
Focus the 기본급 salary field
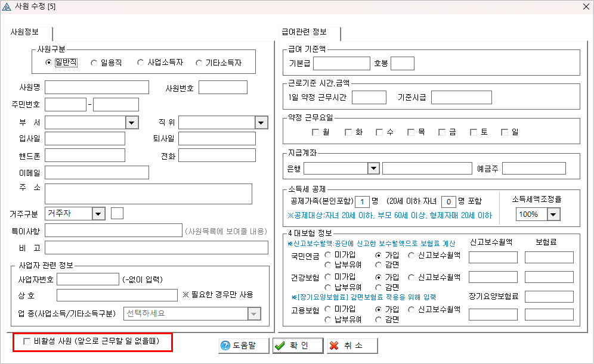[x=342, y=64]
